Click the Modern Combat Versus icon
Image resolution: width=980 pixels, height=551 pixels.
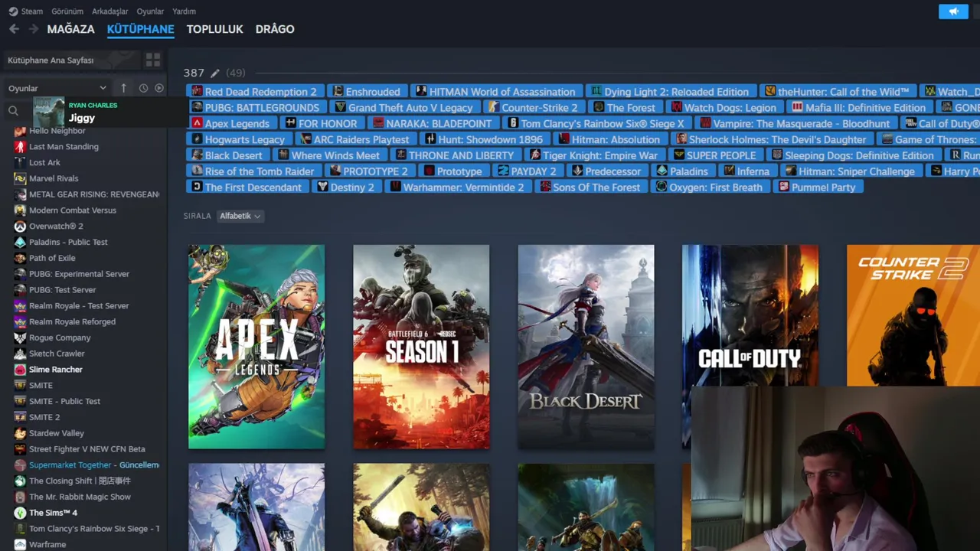pos(20,210)
